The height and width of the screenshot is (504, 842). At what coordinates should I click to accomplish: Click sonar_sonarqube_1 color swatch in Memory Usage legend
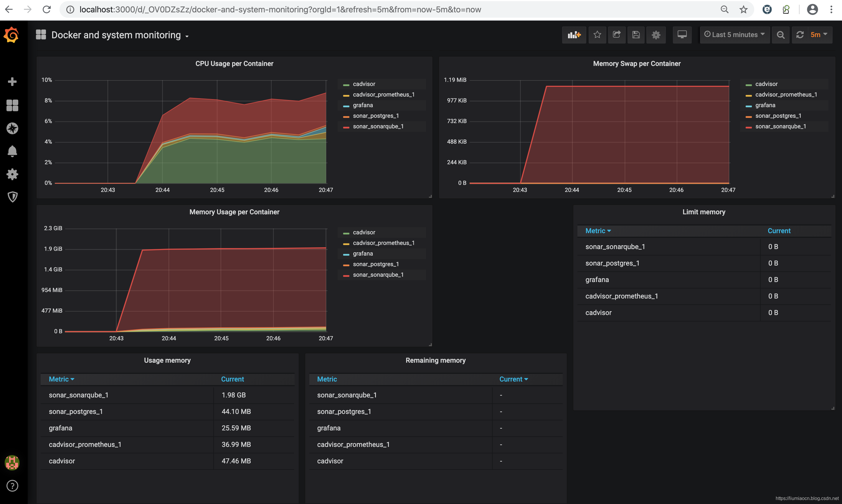point(346,276)
